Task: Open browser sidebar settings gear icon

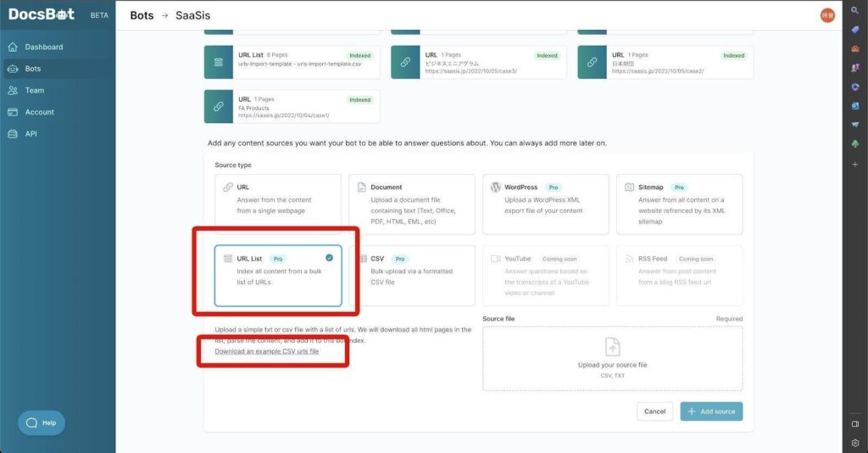Action: [855, 443]
